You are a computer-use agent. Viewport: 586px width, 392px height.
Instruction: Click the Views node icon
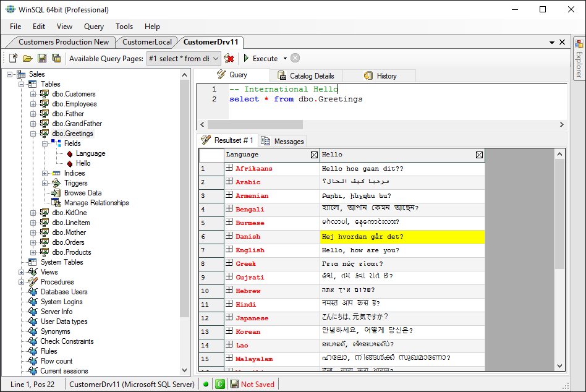[33, 271]
